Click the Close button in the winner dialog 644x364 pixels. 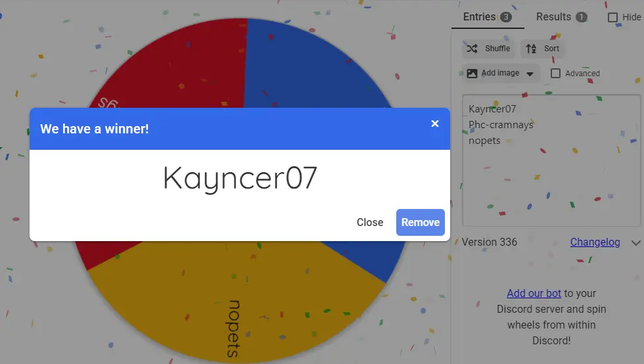tap(369, 222)
